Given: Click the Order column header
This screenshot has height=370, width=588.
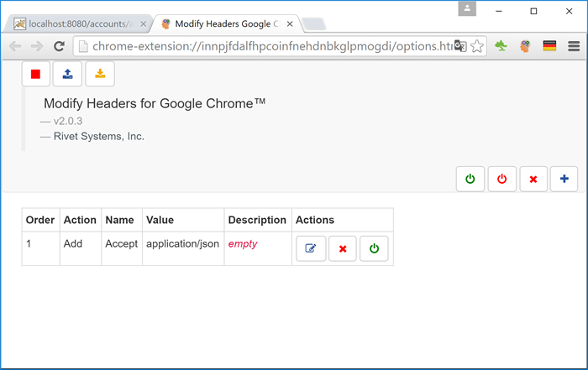Looking at the screenshot, I should pos(40,220).
